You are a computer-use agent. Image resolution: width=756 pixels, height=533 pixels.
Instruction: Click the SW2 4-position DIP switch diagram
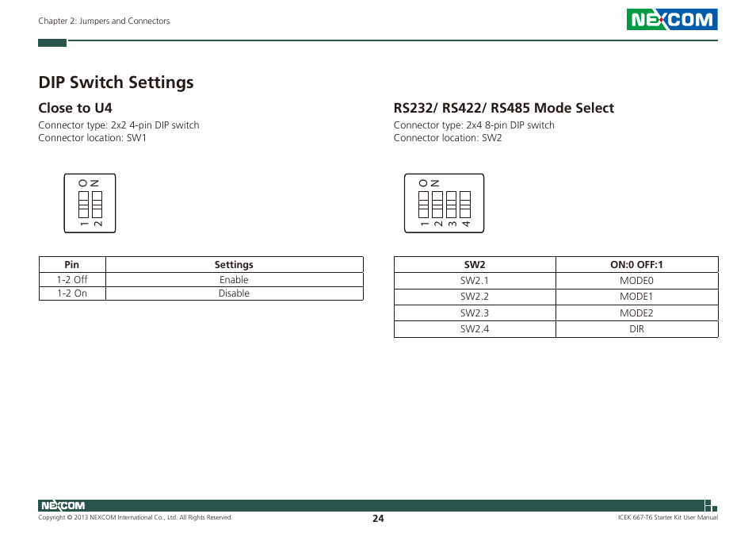(444, 203)
